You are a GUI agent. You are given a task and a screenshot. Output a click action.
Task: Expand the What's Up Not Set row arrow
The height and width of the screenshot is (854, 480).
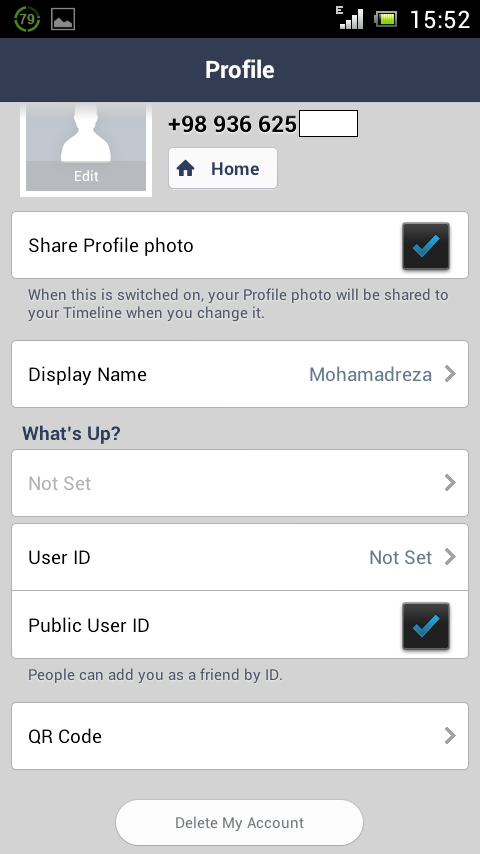[x=450, y=483]
